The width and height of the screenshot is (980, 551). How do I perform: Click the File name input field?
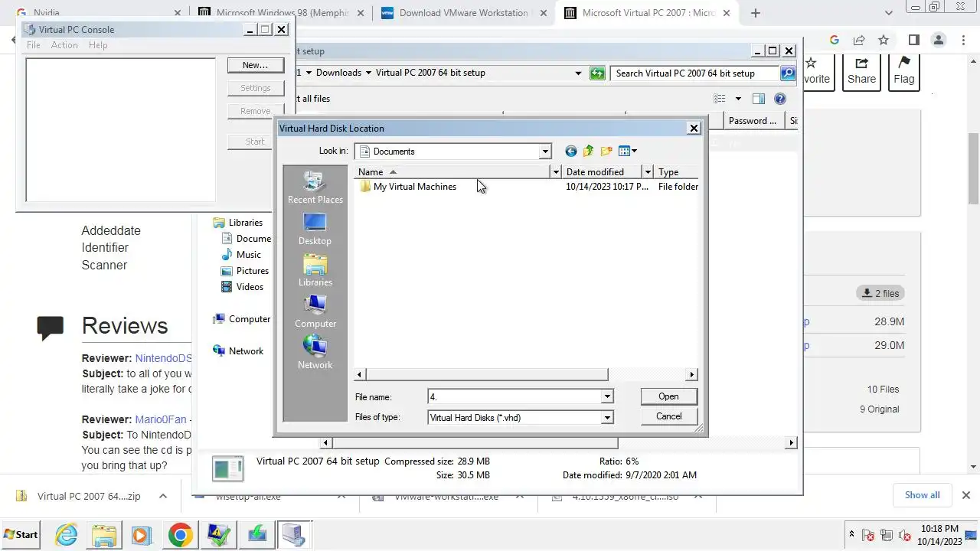click(514, 397)
